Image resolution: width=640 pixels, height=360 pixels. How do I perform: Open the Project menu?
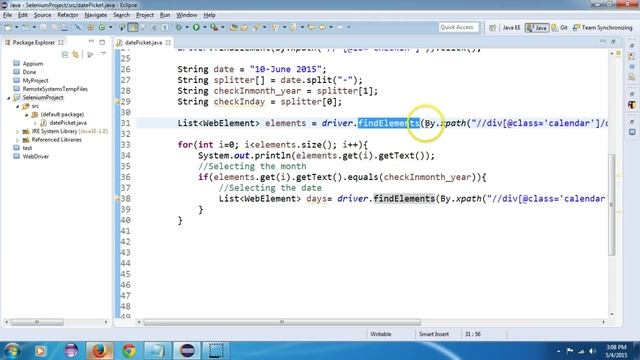(x=145, y=15)
